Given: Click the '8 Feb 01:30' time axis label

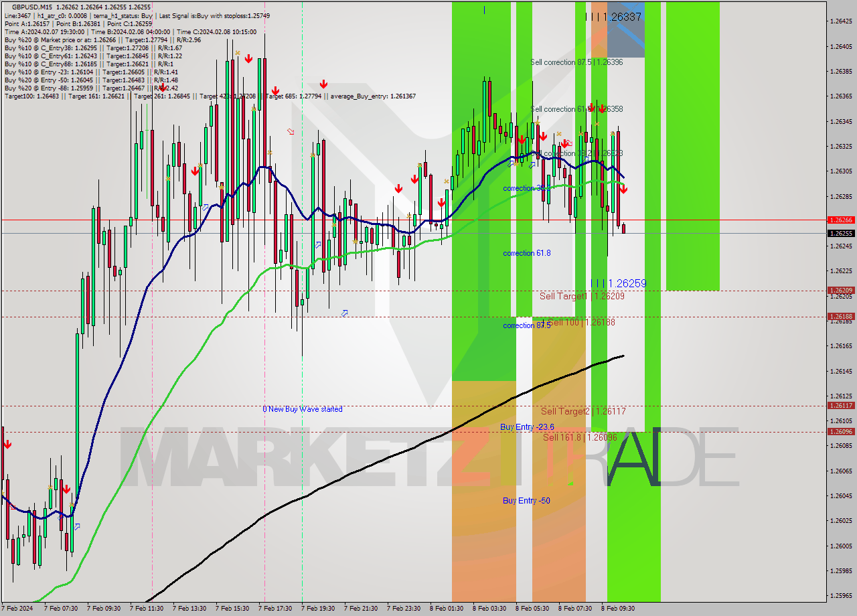Looking at the screenshot, I should (447, 609).
